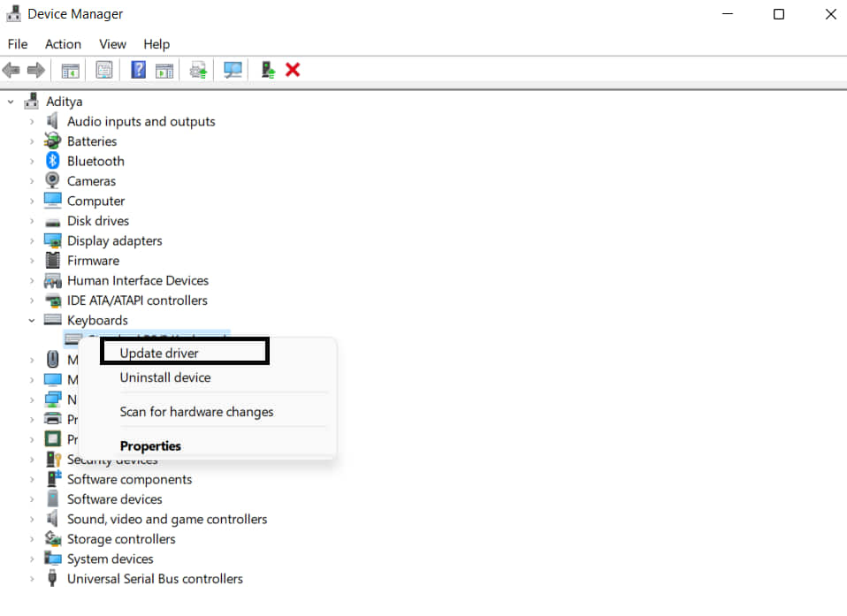Screen dimensions: 847x616
Task: Open the File menu
Action: (x=18, y=44)
